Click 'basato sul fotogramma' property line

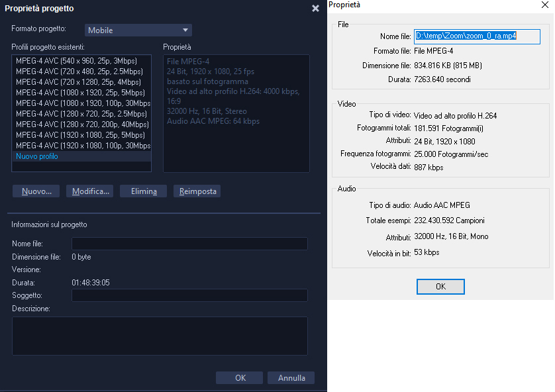pyautogui.click(x=207, y=81)
